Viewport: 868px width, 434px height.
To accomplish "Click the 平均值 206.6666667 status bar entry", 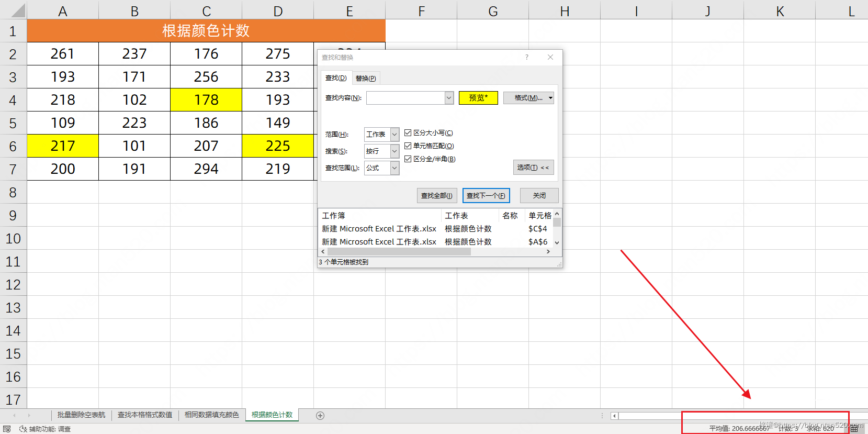I will pyautogui.click(x=739, y=429).
